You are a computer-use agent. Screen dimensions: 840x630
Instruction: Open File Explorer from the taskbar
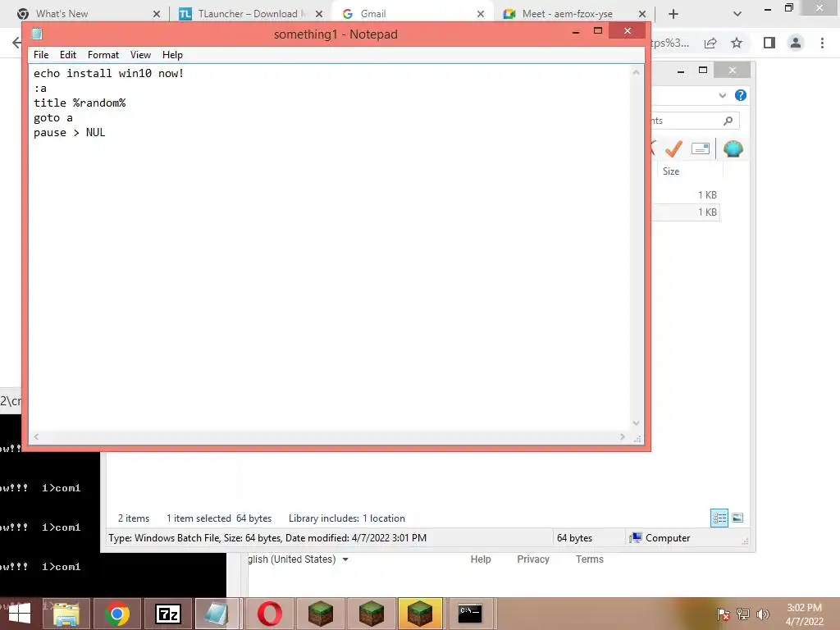tap(66, 614)
